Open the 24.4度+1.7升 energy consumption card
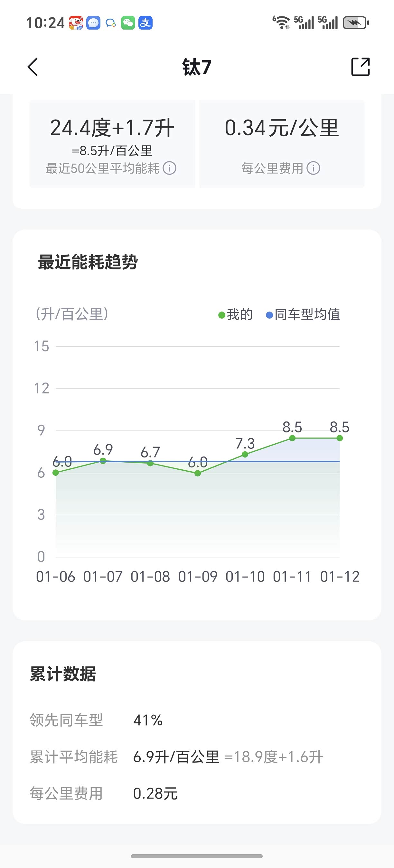The width and height of the screenshot is (394, 868). click(x=112, y=144)
